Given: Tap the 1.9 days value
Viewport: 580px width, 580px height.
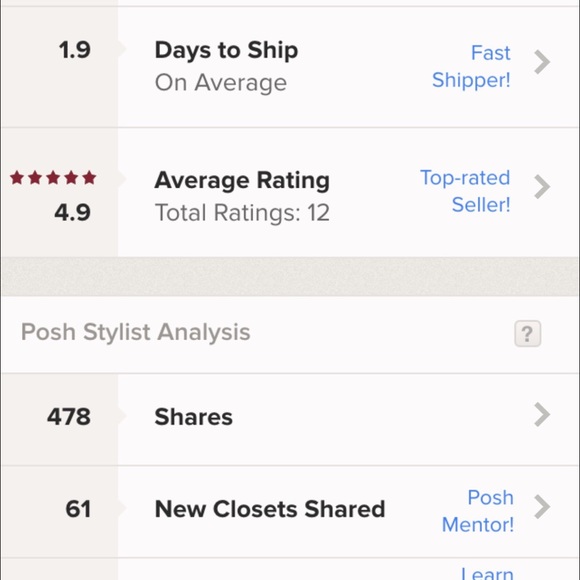Looking at the screenshot, I should 75,50.
